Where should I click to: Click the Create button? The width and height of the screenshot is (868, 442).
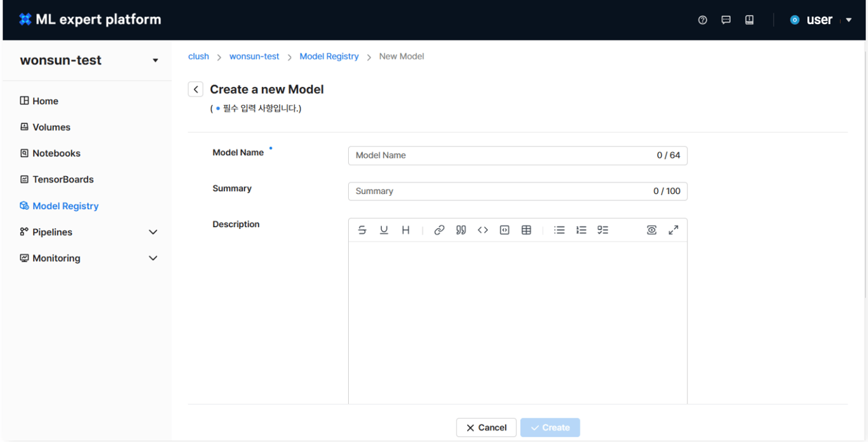pyautogui.click(x=550, y=427)
